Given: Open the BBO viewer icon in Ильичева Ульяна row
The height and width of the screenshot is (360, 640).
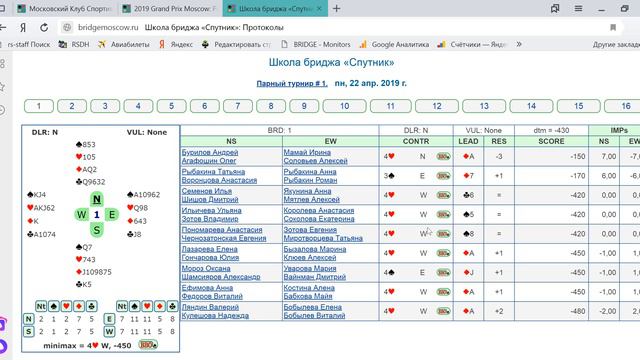Looking at the screenshot, I should (443, 214).
